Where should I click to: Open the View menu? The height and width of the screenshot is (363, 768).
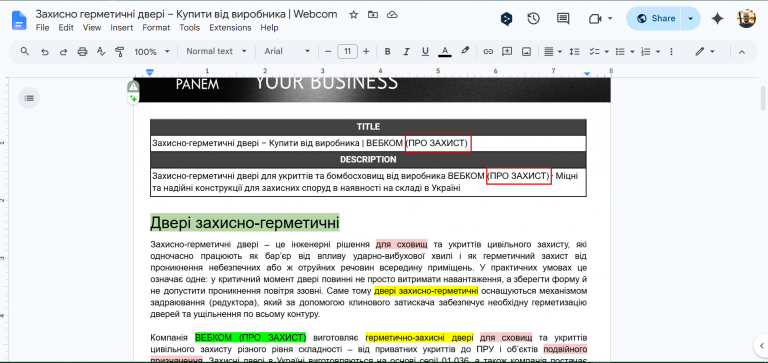(x=92, y=28)
